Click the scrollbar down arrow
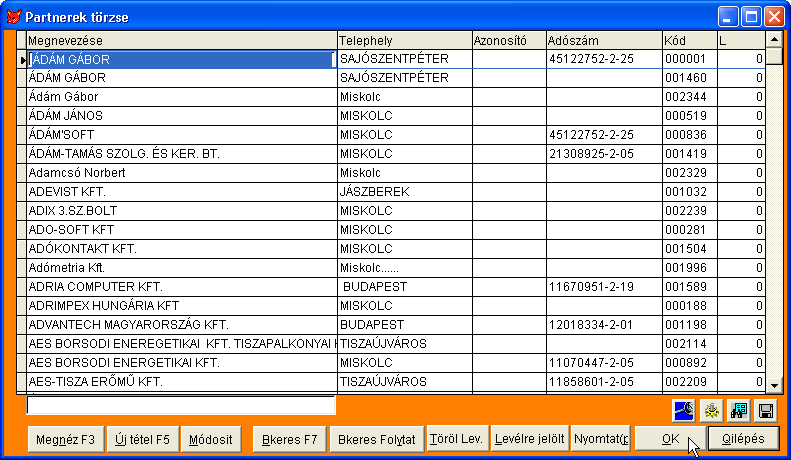791x460 pixels. tap(774, 386)
